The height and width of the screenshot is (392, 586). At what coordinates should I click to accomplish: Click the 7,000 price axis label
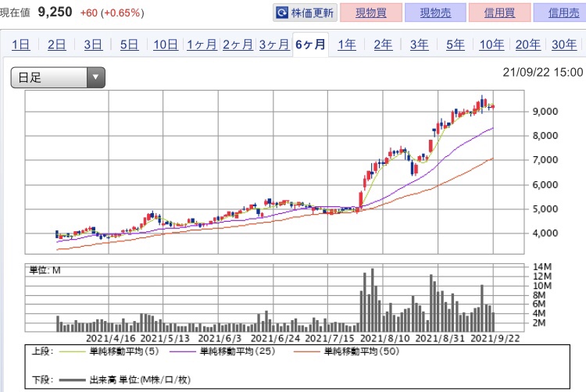pyautogui.click(x=545, y=160)
